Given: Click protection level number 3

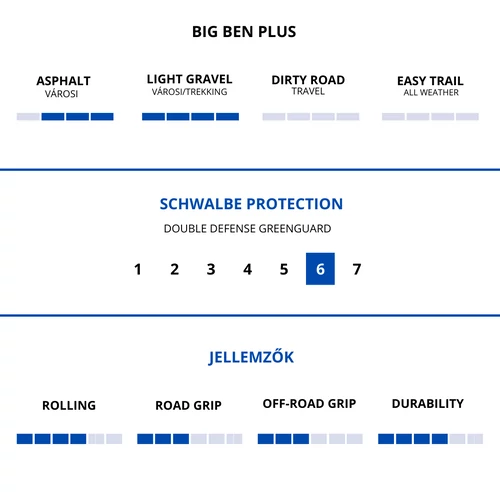Looking at the screenshot, I should [211, 269].
